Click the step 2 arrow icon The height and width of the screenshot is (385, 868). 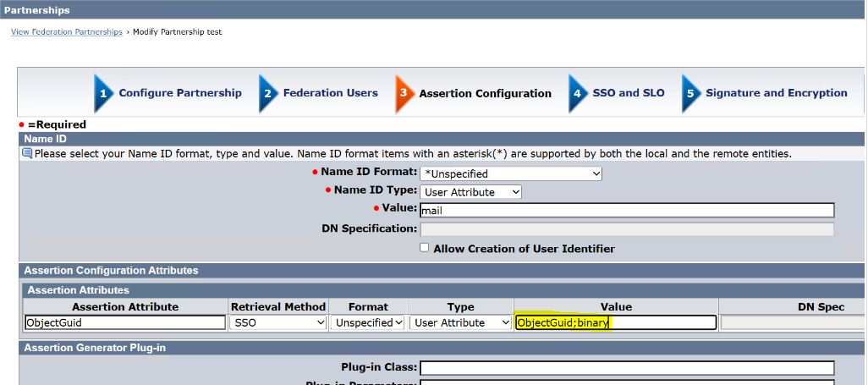tap(267, 93)
